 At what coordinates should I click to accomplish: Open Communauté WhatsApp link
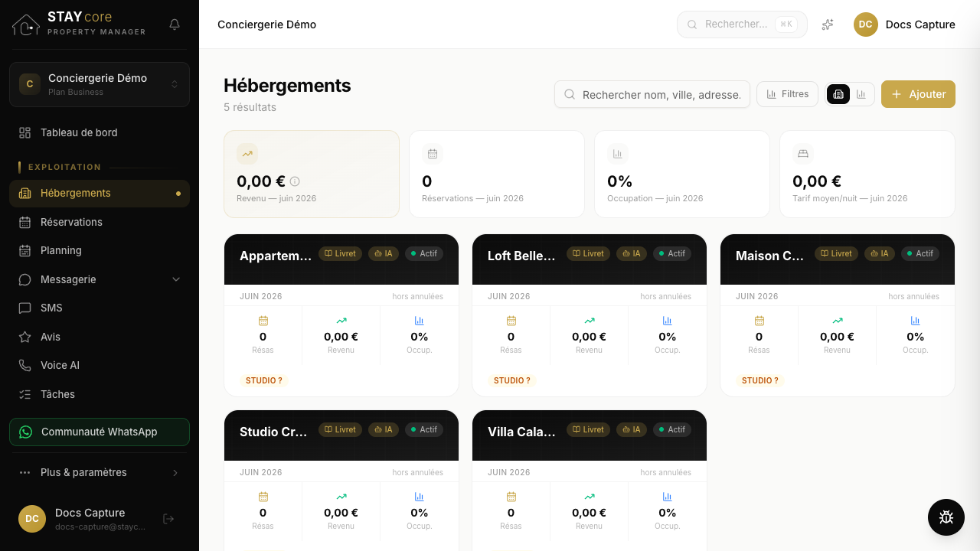click(100, 432)
